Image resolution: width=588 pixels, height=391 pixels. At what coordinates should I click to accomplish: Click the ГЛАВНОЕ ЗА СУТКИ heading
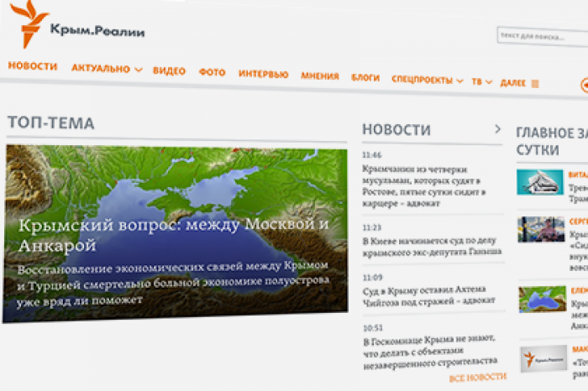(552, 142)
